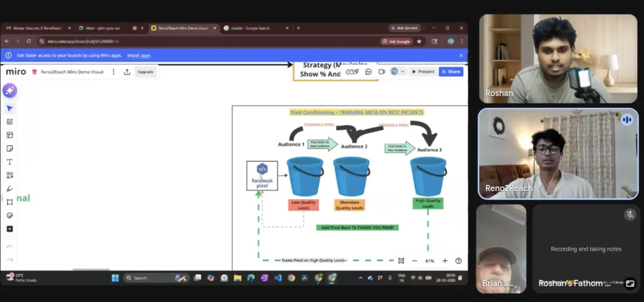This screenshot has height=302, width=644.
Task: Open the timer and activities tools
Action: coord(352,71)
